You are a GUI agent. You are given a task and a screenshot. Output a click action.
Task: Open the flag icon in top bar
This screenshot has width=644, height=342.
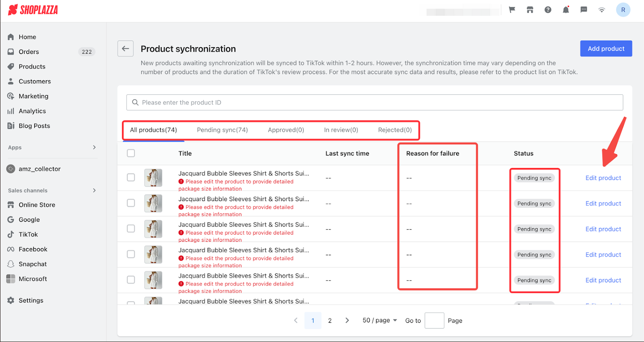[512, 10]
